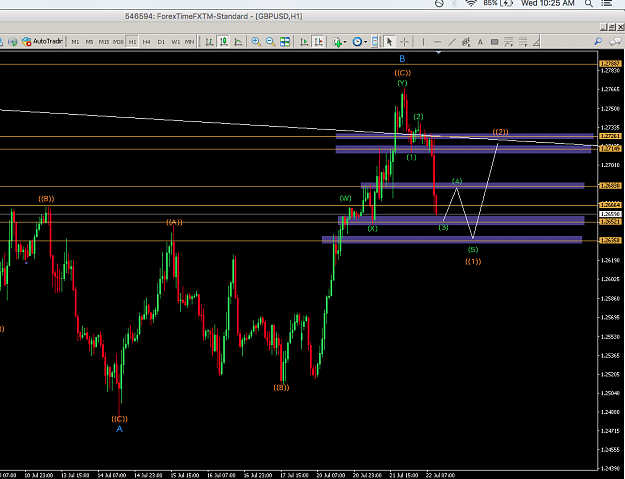Click the '15 Jul 15:00' time axis label
625x479 pixels.
click(x=185, y=475)
